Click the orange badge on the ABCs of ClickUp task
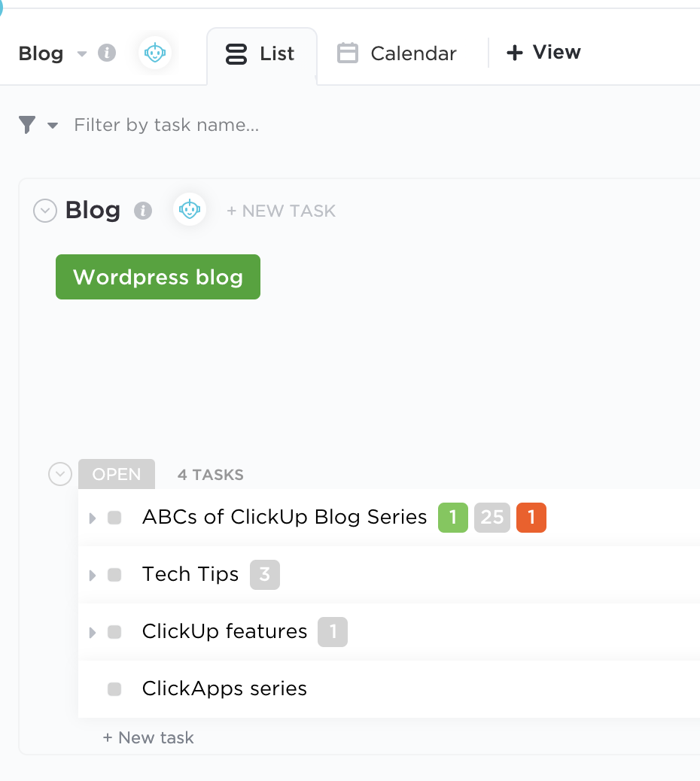Image resolution: width=700 pixels, height=781 pixels. tap(531, 518)
